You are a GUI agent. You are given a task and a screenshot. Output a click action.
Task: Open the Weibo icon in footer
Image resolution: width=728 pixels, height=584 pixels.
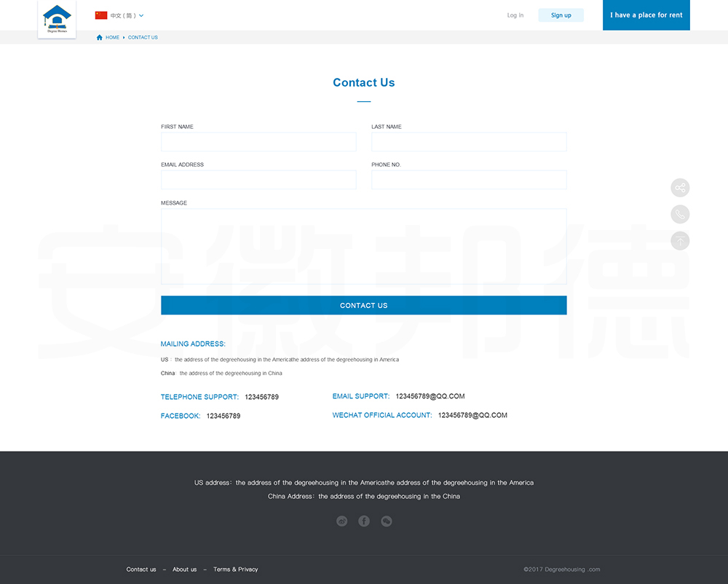pos(342,521)
